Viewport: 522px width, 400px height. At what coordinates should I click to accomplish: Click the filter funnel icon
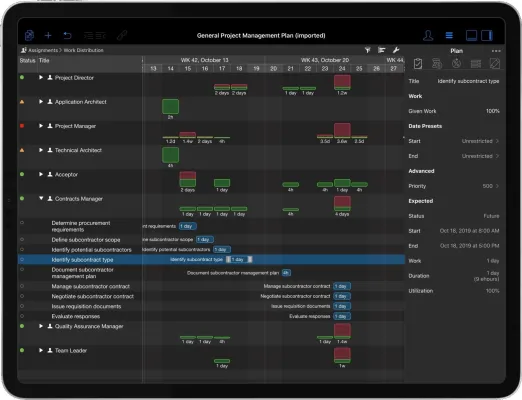coord(367,50)
